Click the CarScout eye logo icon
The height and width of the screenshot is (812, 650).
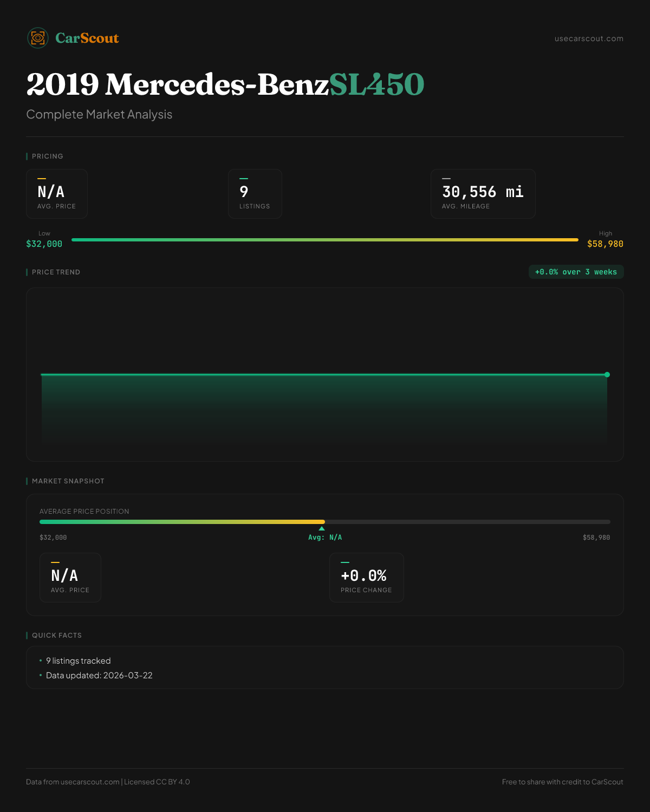38,38
